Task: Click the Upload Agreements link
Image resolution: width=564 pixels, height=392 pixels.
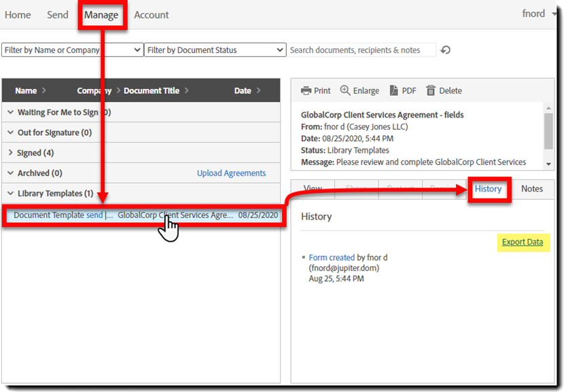Action: pyautogui.click(x=232, y=173)
